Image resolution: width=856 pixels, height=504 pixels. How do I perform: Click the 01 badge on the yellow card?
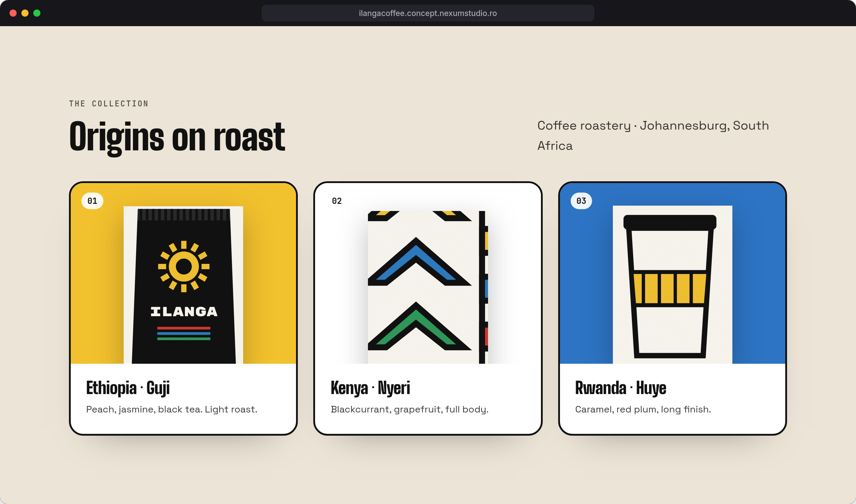[x=92, y=201]
